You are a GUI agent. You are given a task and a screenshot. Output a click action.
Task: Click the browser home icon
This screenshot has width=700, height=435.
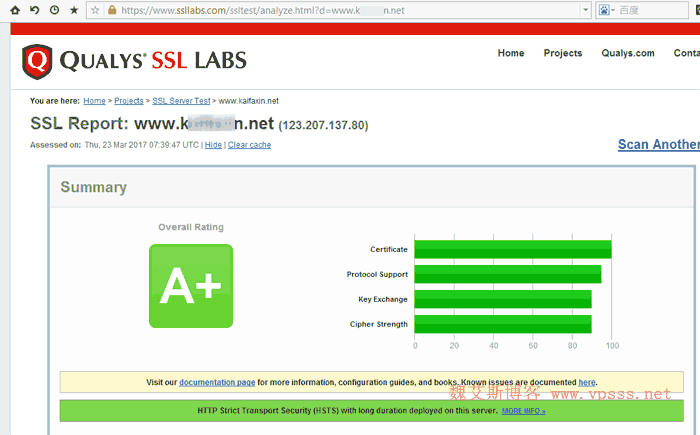click(x=15, y=10)
